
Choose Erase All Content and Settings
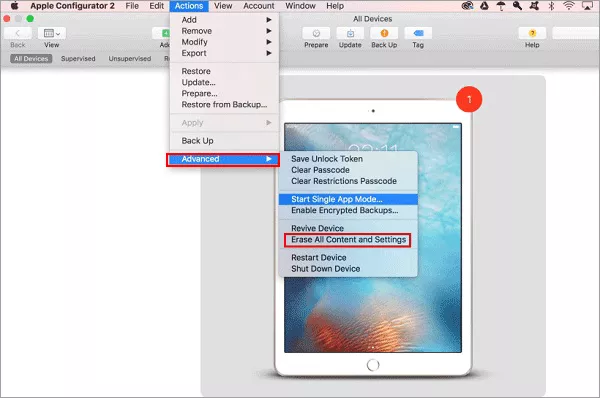348,240
